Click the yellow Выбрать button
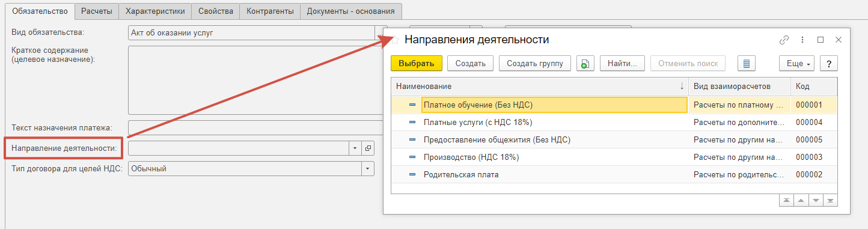 click(x=417, y=63)
